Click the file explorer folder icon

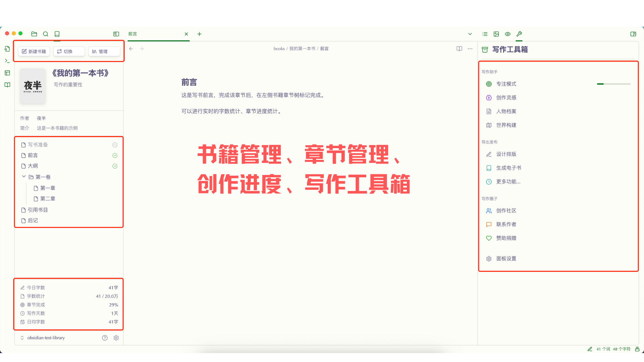point(34,34)
